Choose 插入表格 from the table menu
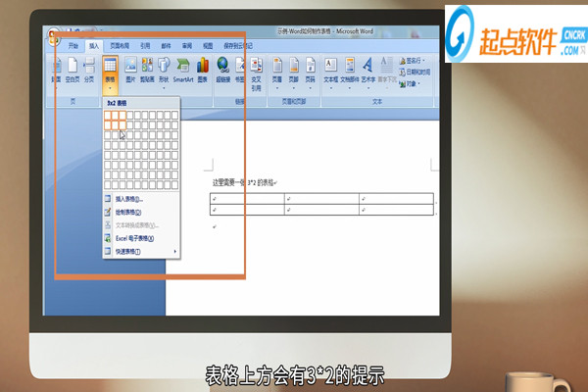 pos(141,199)
